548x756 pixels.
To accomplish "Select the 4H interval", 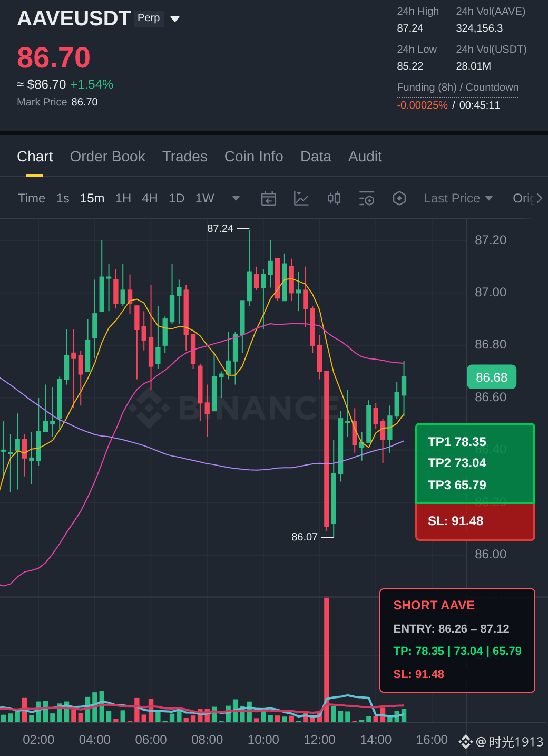I will (150, 198).
